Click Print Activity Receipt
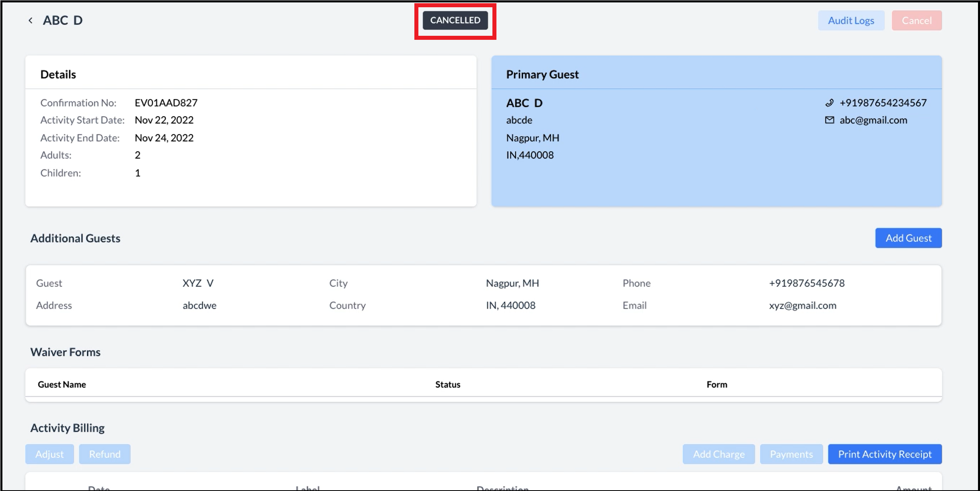The image size is (980, 491). [x=884, y=454]
